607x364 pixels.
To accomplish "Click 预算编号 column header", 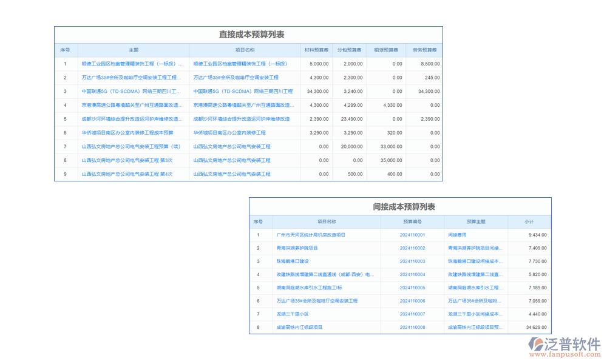I will coord(412,222).
